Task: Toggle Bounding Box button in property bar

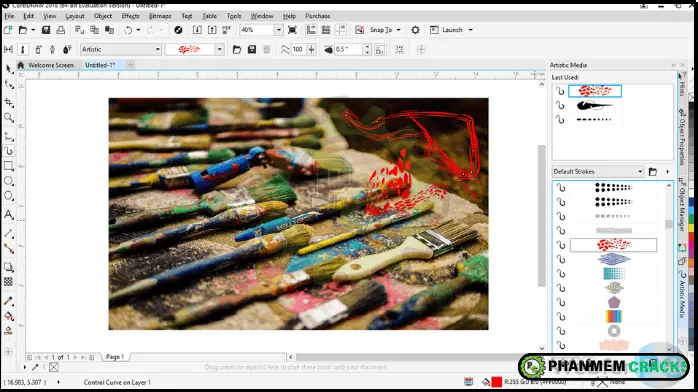Action: (x=399, y=49)
